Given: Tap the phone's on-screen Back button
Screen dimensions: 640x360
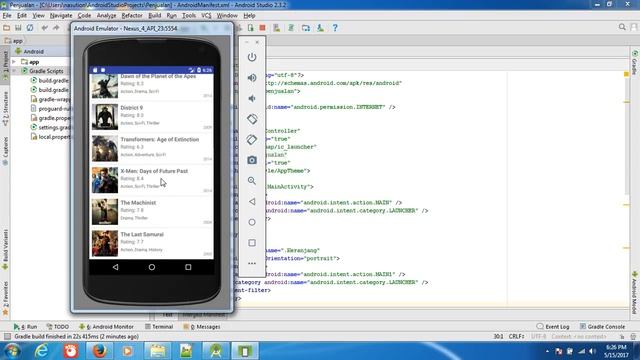Looking at the screenshot, I should tap(116, 267).
